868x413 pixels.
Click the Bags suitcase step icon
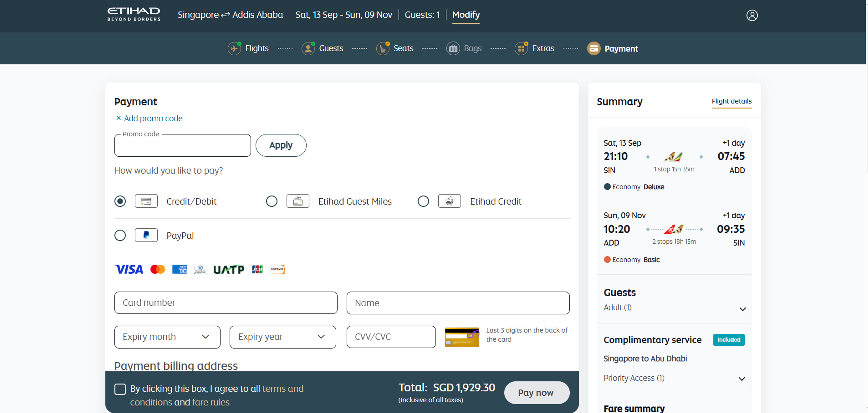pyautogui.click(x=453, y=49)
